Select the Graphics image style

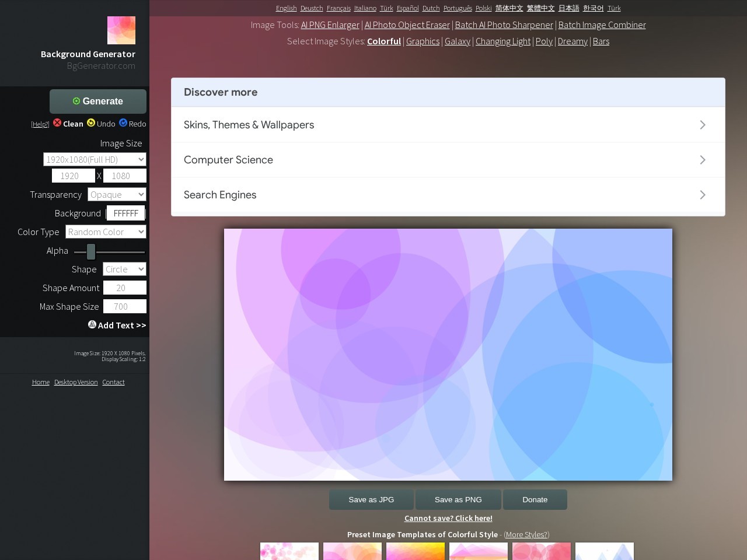coord(423,41)
